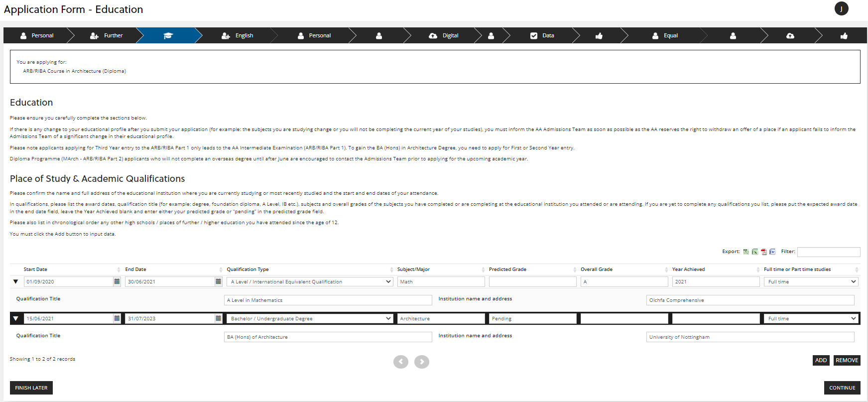
Task: Open Qualification Type dropdown showing A Level
Action: click(x=309, y=282)
